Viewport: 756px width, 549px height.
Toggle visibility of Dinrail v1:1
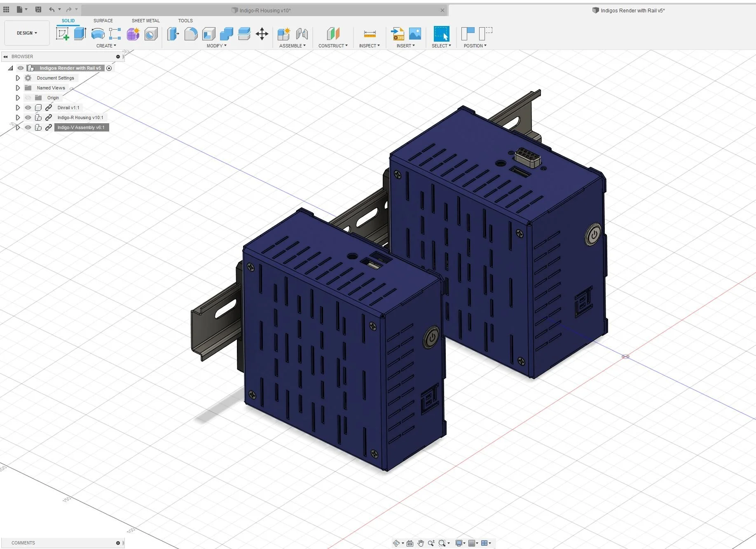coord(28,108)
